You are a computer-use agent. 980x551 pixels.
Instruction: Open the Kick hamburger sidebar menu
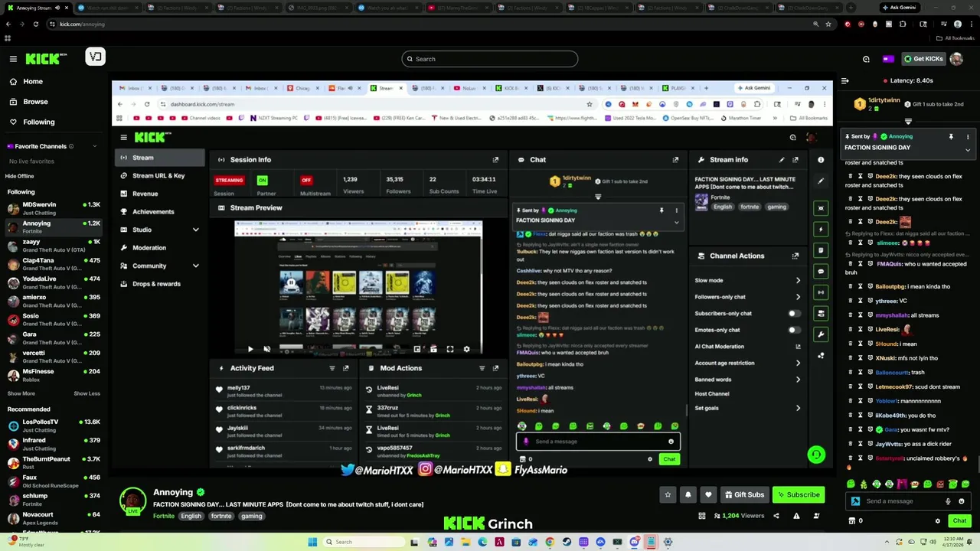pos(13,59)
